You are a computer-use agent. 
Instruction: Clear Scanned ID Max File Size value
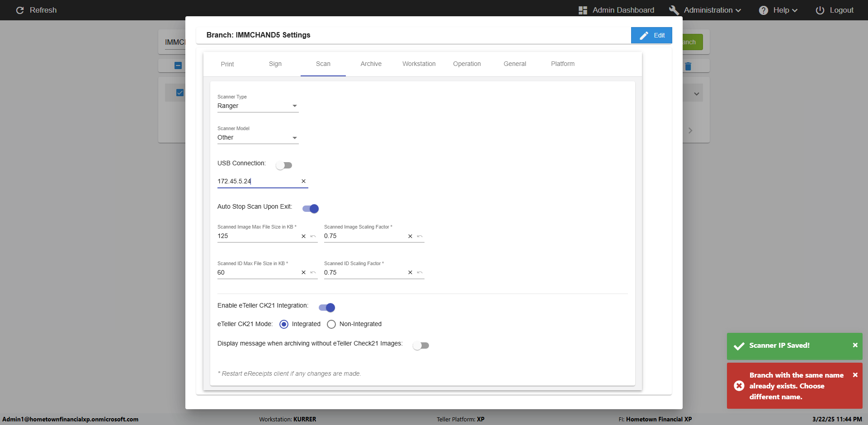(x=303, y=272)
